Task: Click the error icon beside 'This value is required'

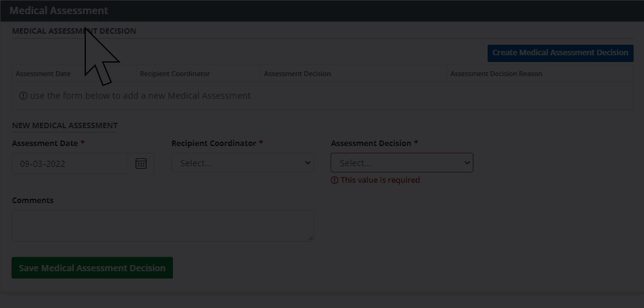Action: click(334, 180)
